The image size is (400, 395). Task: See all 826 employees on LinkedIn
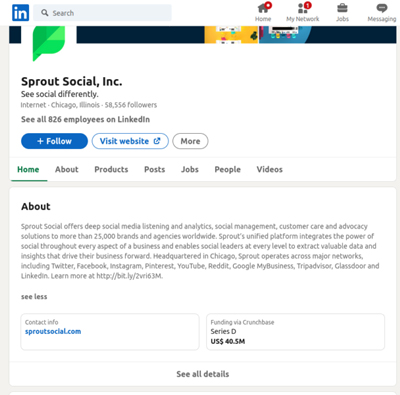85,119
